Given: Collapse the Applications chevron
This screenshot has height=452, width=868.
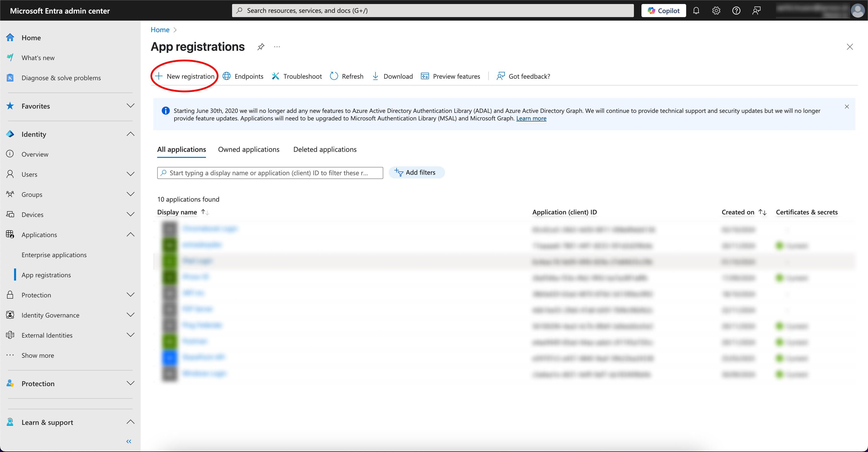Looking at the screenshot, I should 130,235.
